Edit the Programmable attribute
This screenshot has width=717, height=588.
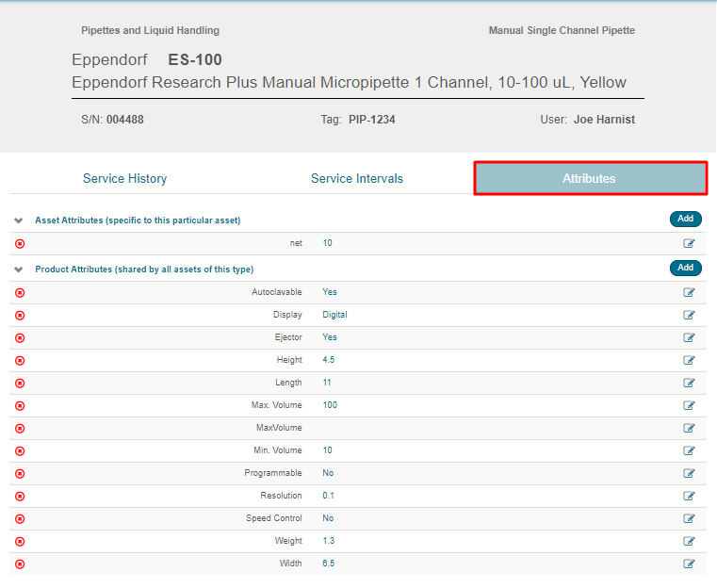(x=689, y=473)
